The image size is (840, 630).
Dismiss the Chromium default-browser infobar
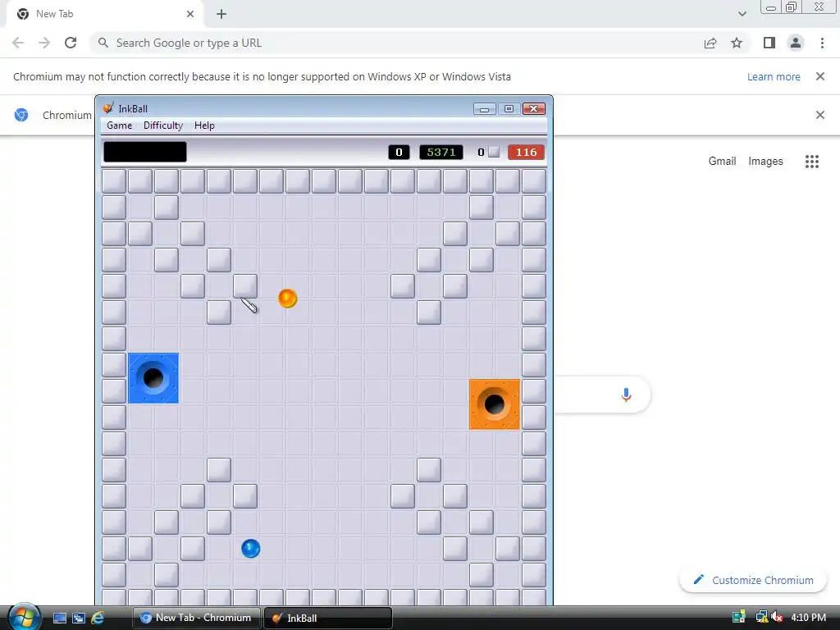[819, 115]
